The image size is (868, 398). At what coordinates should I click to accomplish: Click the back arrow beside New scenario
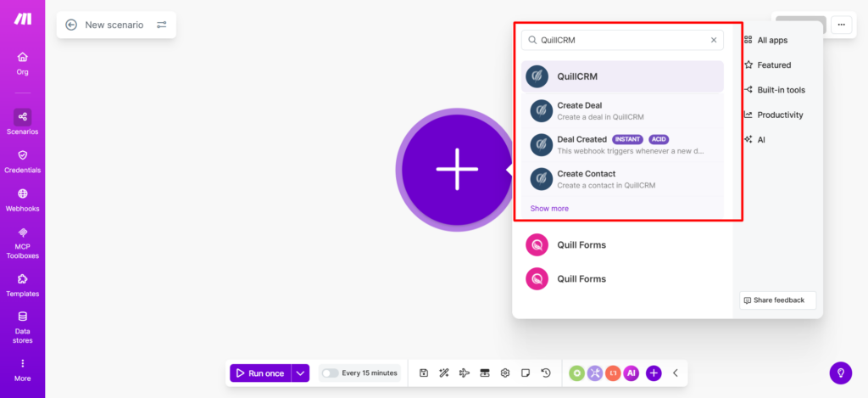click(71, 25)
